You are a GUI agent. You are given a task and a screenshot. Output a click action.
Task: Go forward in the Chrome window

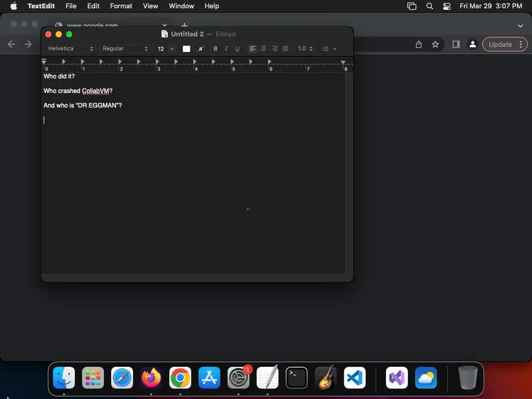point(28,44)
